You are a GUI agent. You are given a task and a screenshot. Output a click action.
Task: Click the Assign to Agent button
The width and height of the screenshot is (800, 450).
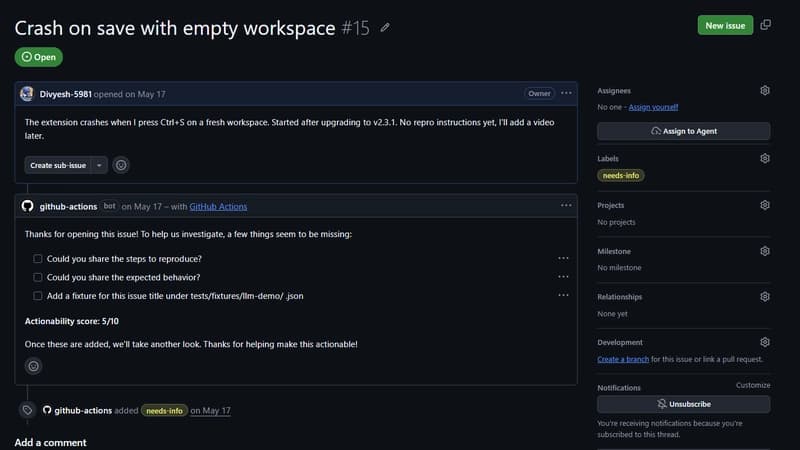(x=684, y=131)
